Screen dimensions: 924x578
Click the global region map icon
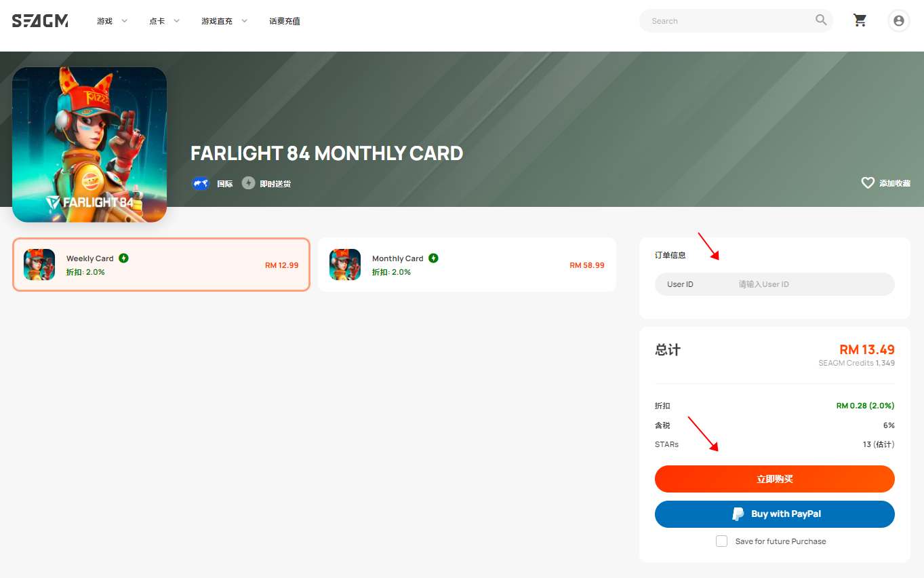[x=200, y=183]
